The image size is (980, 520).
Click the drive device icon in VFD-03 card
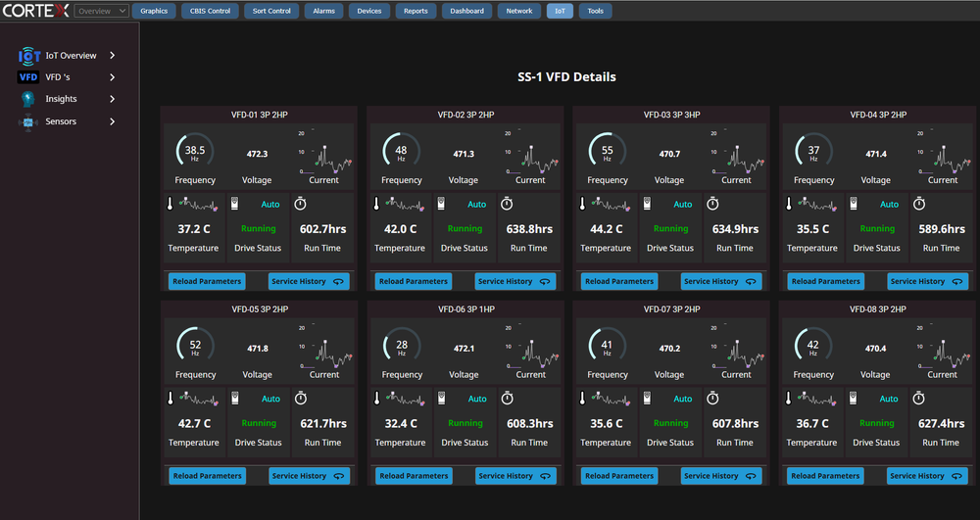pyautogui.click(x=648, y=204)
